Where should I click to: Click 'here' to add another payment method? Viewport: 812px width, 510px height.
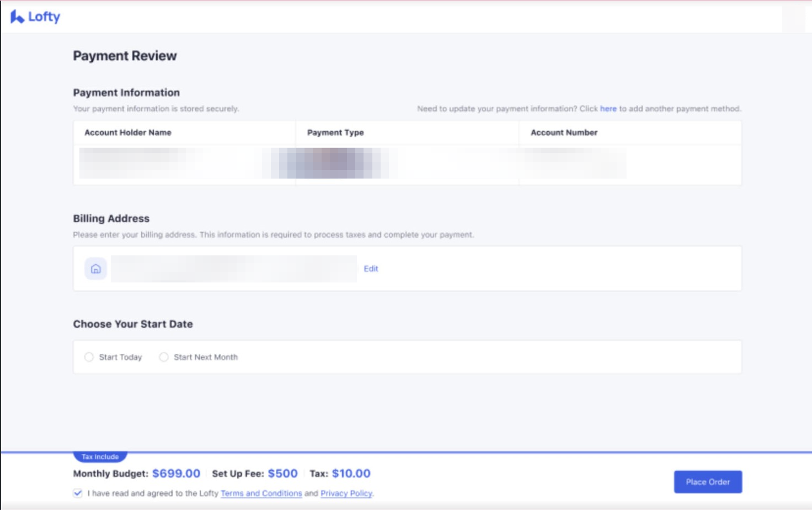pos(608,109)
